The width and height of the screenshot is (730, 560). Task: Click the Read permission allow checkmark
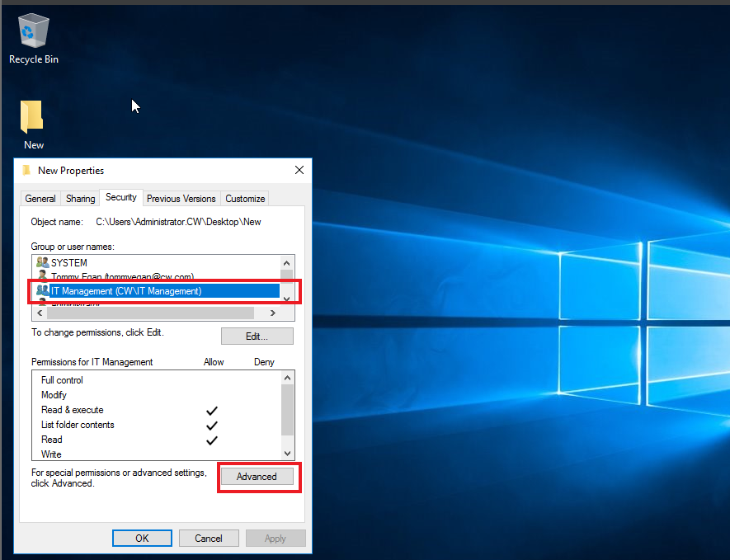[212, 440]
